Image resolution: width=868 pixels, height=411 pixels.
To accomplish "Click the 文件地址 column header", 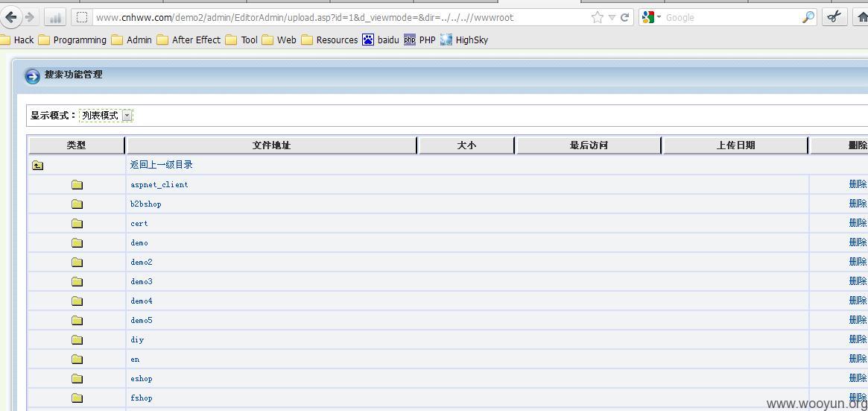I will (x=271, y=145).
